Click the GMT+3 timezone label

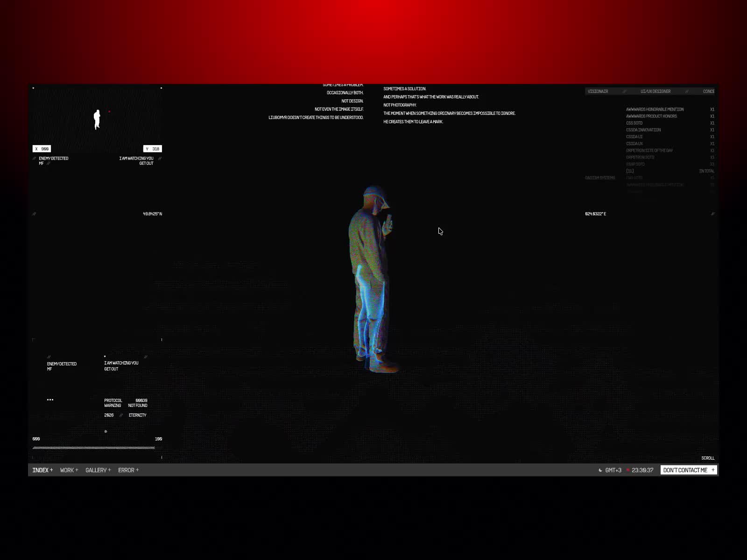pyautogui.click(x=613, y=470)
